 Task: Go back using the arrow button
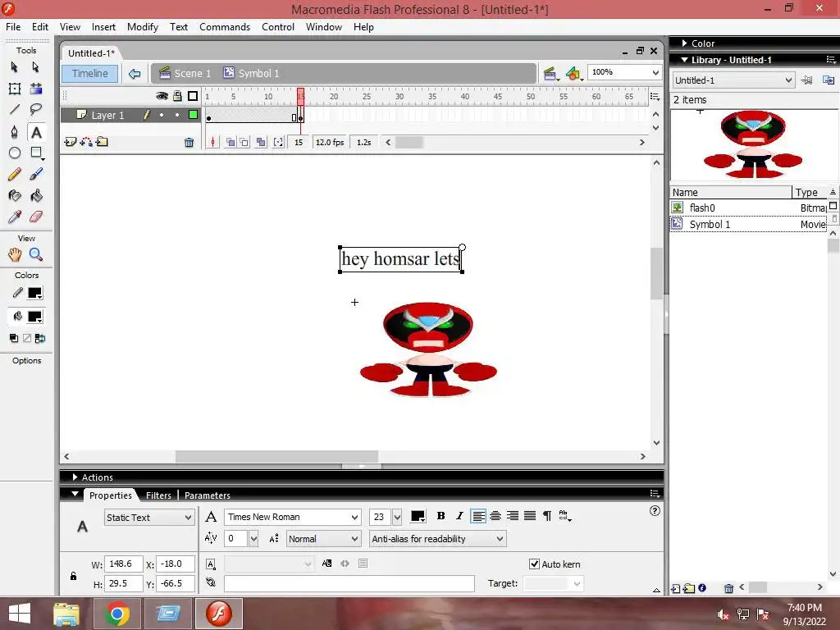pyautogui.click(x=135, y=73)
